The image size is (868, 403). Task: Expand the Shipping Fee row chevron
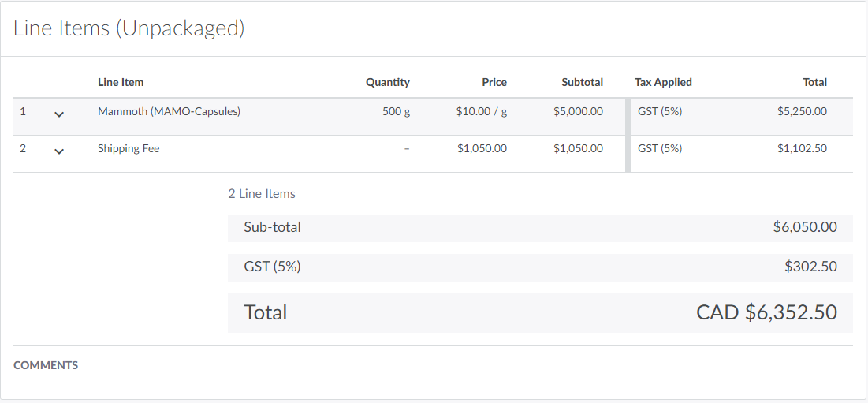click(x=59, y=151)
